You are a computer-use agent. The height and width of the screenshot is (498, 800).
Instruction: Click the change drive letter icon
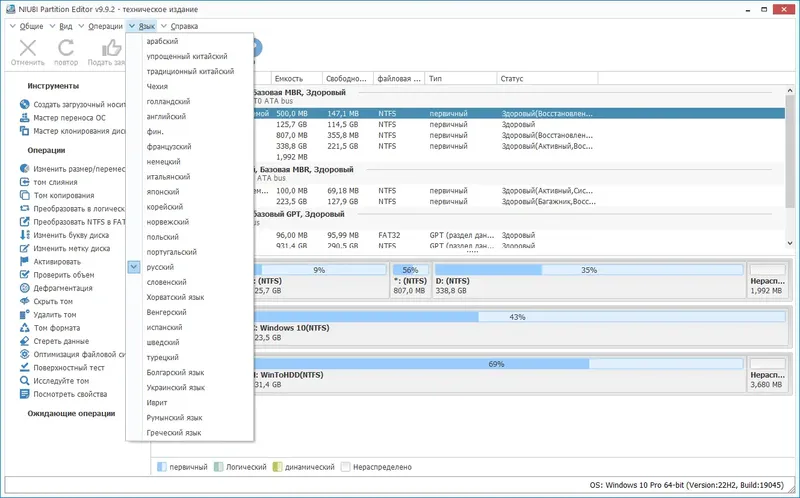24,235
